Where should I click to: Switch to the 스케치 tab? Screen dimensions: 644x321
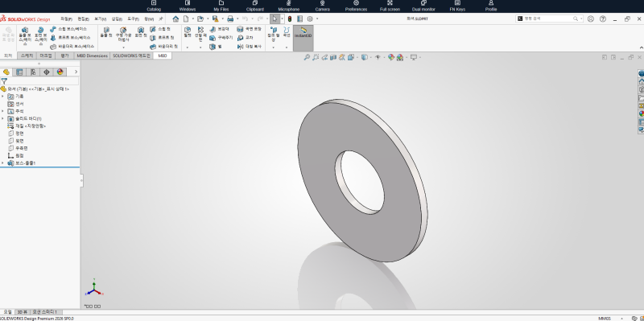pyautogui.click(x=27, y=56)
